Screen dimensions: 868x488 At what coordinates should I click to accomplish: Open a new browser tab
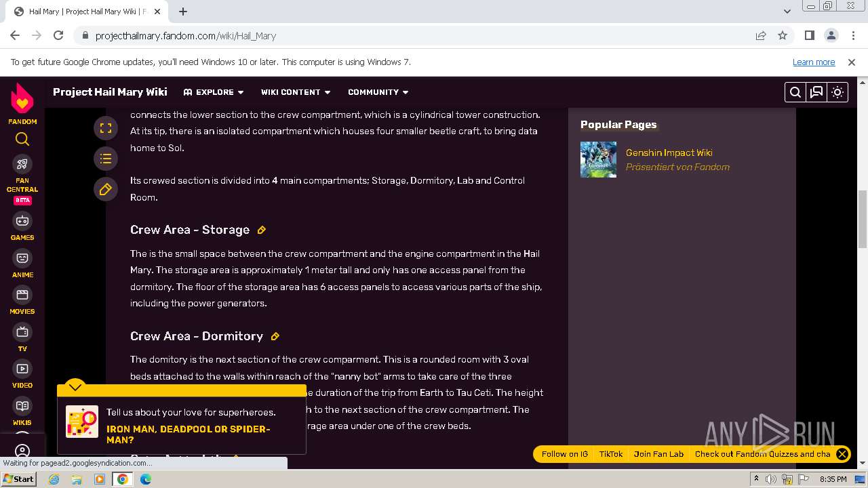183,12
